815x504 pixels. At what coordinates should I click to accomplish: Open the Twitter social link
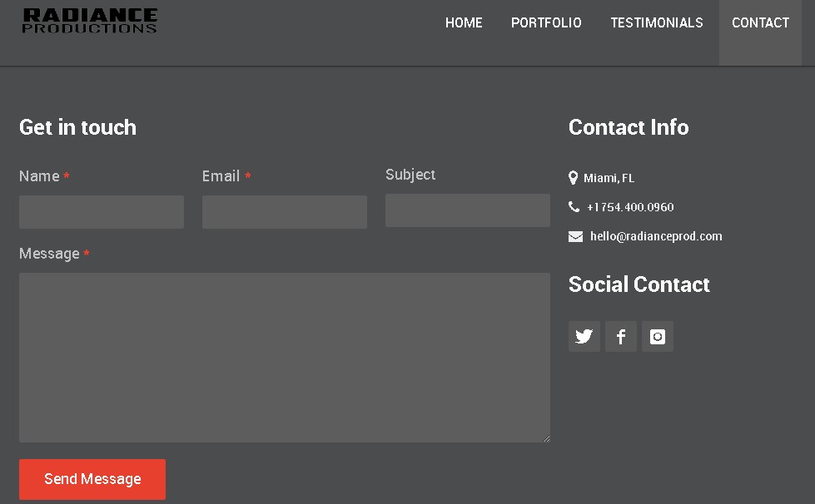click(584, 336)
